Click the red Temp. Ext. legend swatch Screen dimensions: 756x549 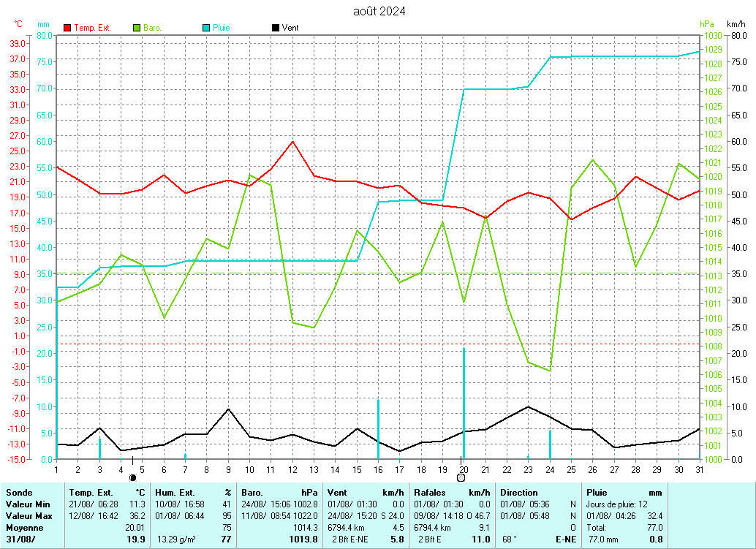click(x=67, y=28)
